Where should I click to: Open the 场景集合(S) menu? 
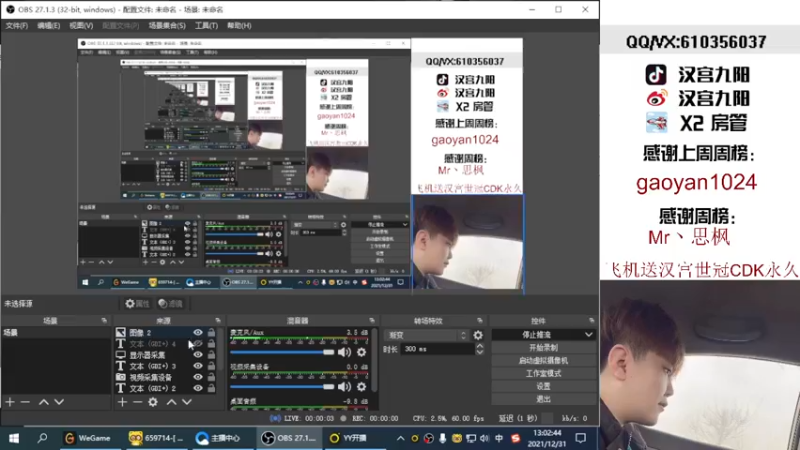pyautogui.click(x=167, y=26)
